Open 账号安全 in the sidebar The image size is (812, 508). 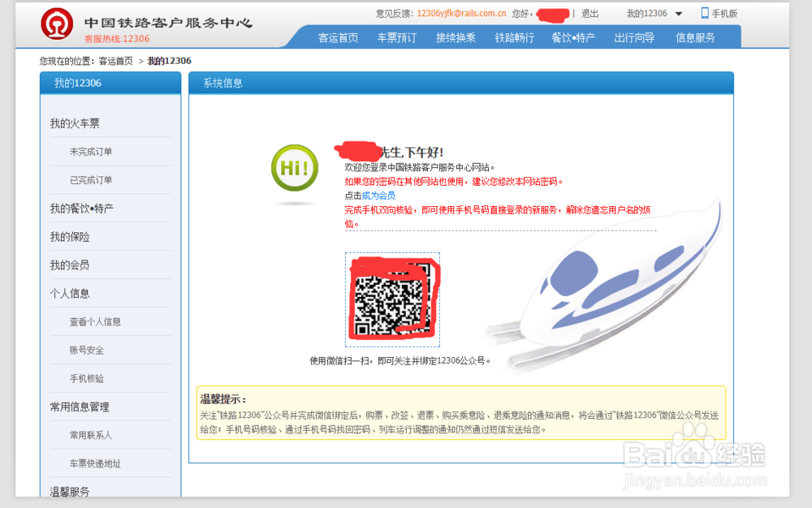(x=87, y=351)
